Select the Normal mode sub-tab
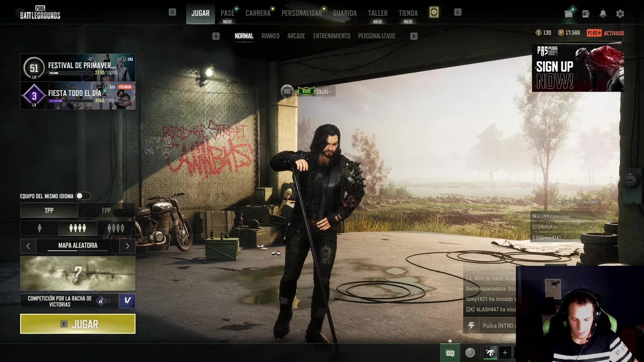 click(244, 36)
